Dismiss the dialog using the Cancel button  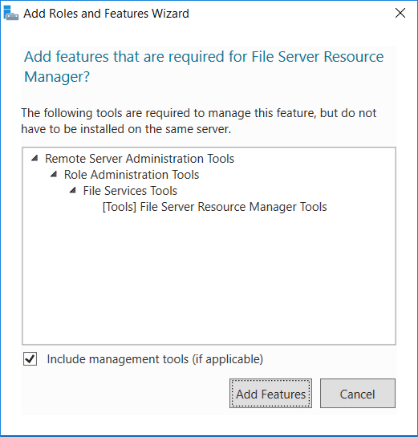click(x=358, y=393)
